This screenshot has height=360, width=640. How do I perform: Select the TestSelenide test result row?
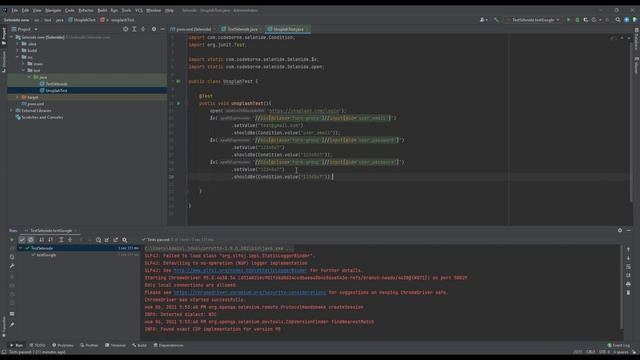click(78, 248)
